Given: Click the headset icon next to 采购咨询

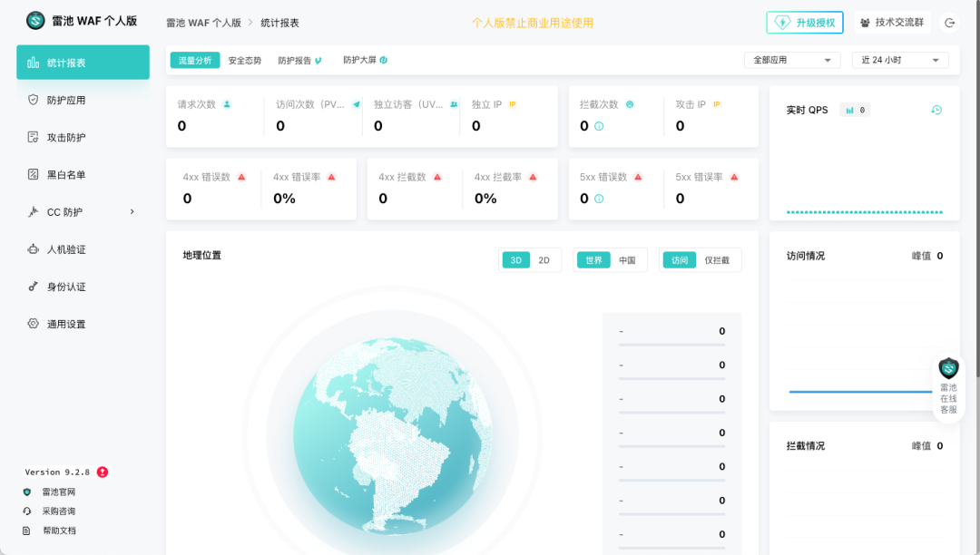Looking at the screenshot, I should pos(27,511).
